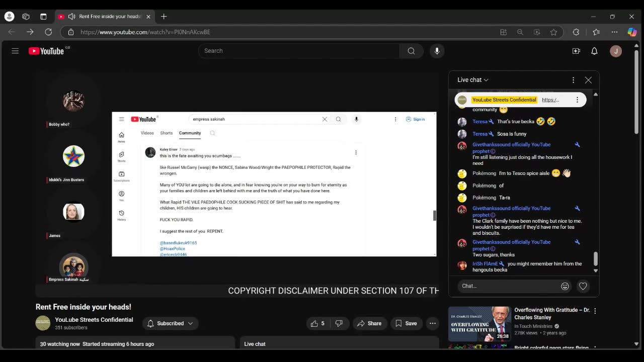Like the video with thumbs up
Screen dimensions: 644x362
tap(317, 323)
